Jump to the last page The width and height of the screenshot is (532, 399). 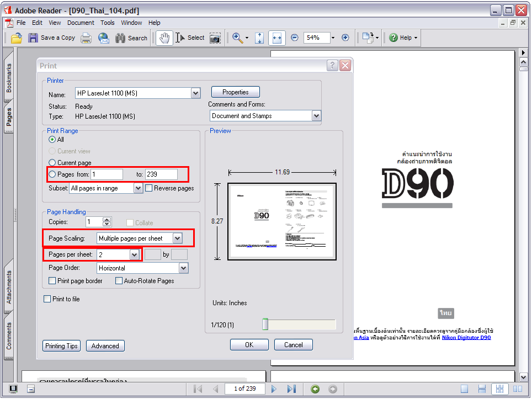(x=291, y=389)
